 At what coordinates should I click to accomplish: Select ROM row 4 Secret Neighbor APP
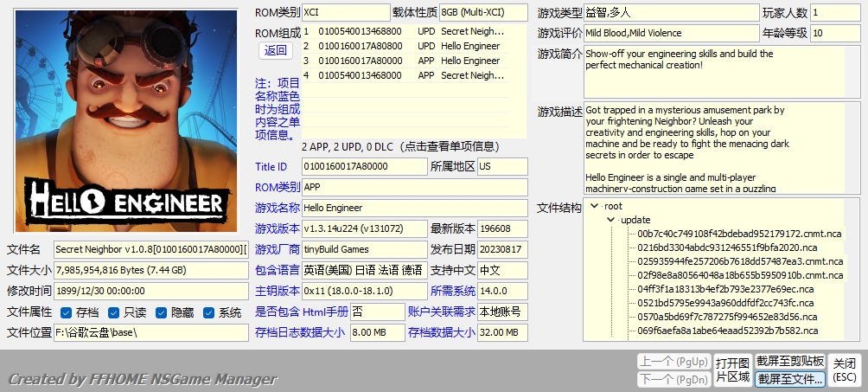coord(405,75)
